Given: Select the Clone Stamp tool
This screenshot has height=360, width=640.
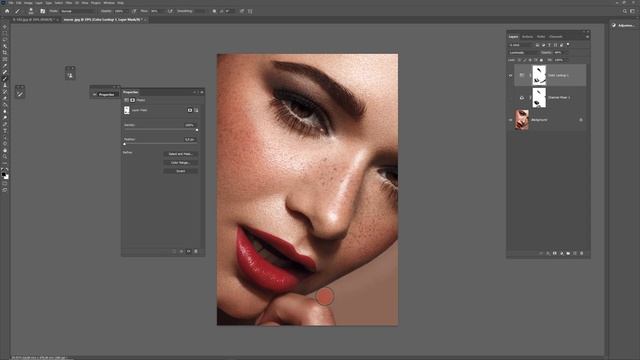Looking at the screenshot, I should point(5,85).
